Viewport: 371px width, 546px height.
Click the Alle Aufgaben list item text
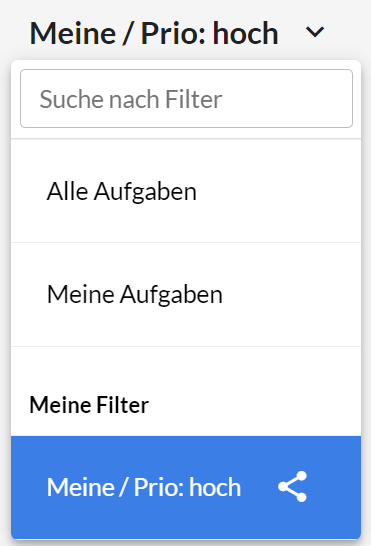pyautogui.click(x=122, y=192)
